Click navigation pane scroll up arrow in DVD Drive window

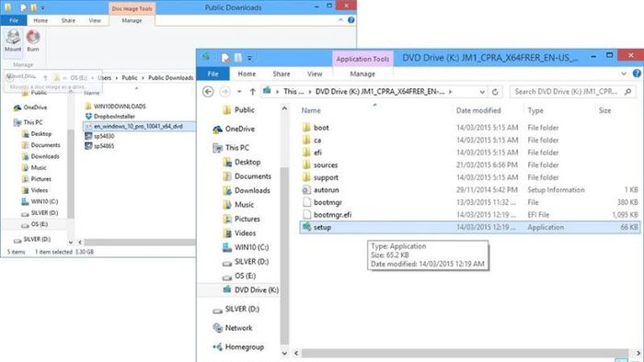click(284, 108)
